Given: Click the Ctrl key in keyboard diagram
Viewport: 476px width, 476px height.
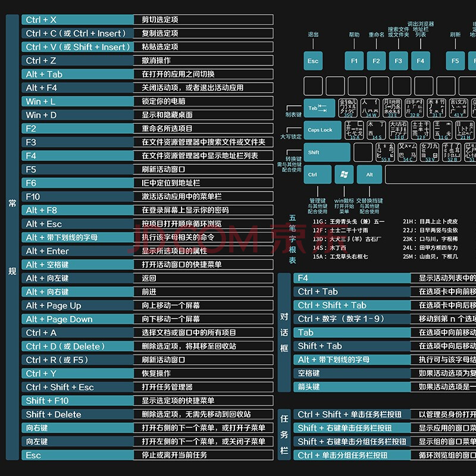Looking at the screenshot, I should pos(316,174).
